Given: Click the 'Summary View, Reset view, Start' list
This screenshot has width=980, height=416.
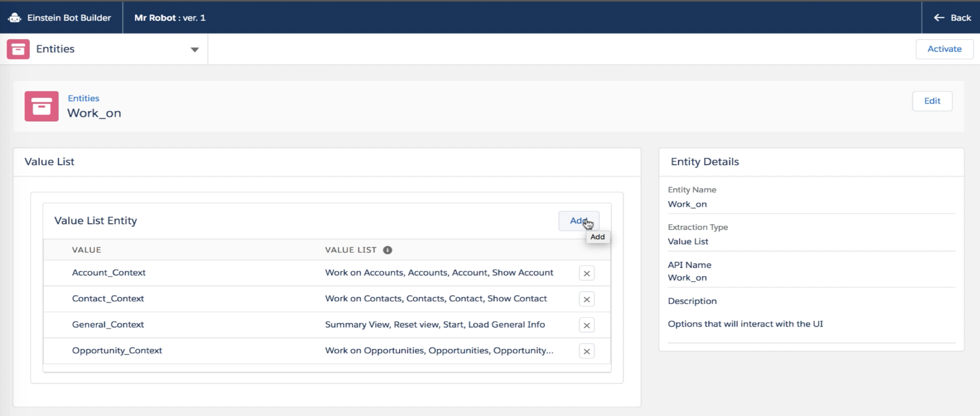Looking at the screenshot, I should pyautogui.click(x=435, y=324).
